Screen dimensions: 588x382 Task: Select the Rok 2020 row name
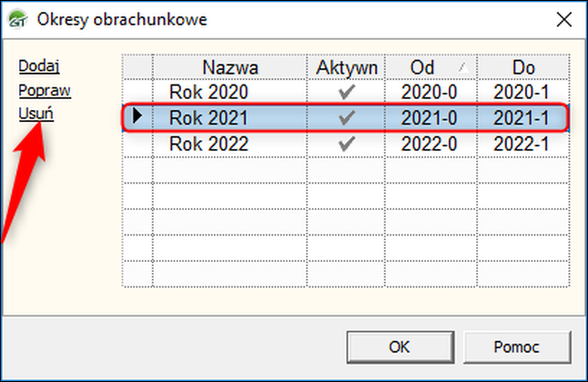point(208,92)
